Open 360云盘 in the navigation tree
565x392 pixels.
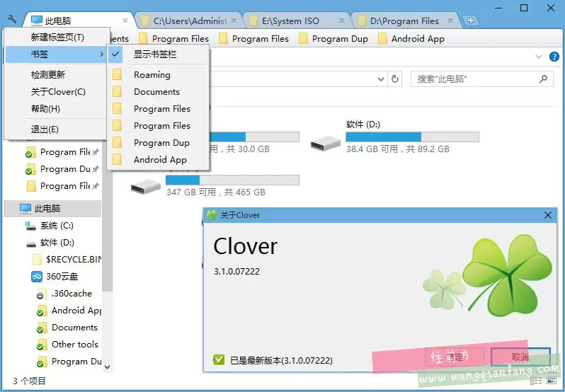[x=62, y=277]
